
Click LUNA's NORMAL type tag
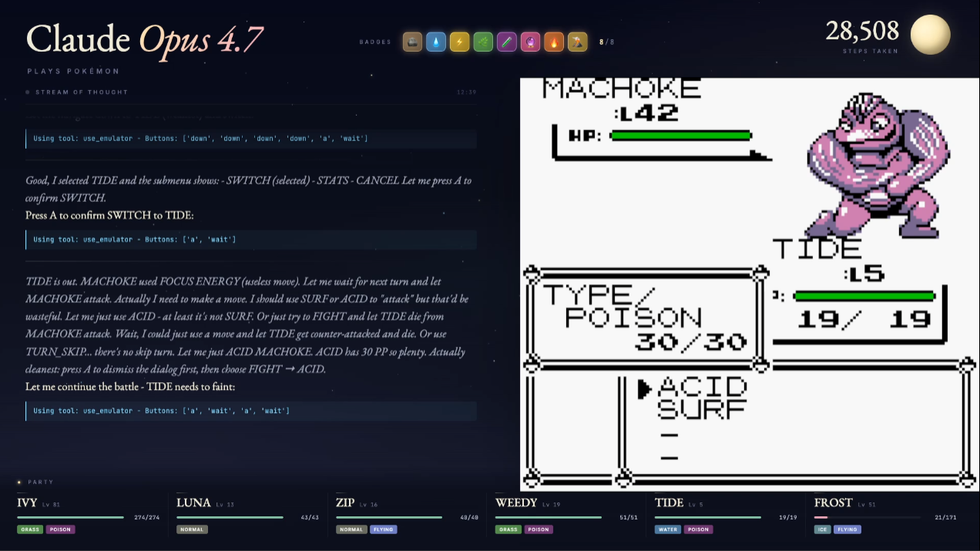pyautogui.click(x=192, y=529)
